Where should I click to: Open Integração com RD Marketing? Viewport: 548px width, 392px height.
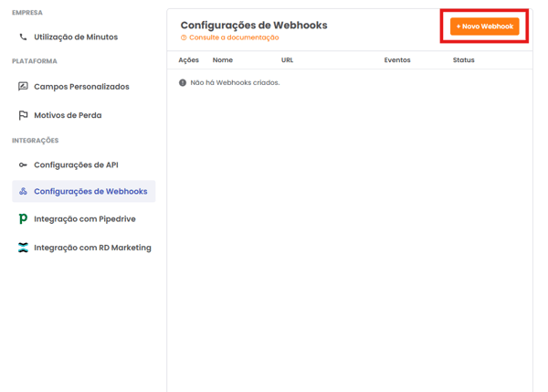92,248
